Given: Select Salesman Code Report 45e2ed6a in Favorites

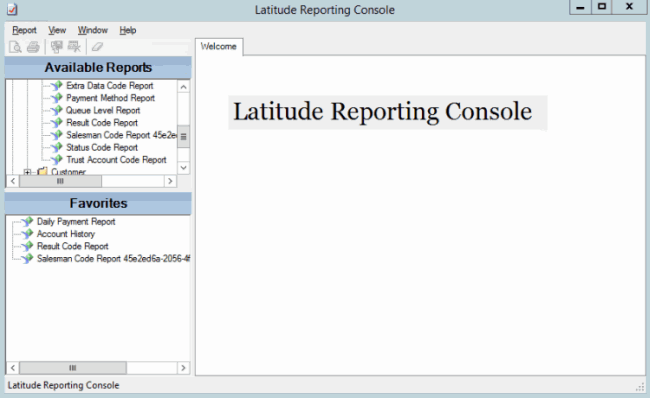Looking at the screenshot, I should pyautogui.click(x=113, y=259).
